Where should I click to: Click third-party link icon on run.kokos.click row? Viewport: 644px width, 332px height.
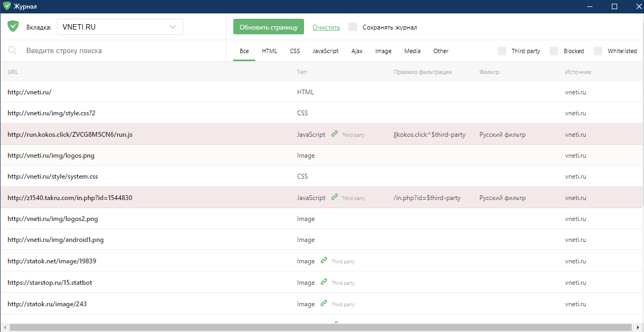(335, 134)
